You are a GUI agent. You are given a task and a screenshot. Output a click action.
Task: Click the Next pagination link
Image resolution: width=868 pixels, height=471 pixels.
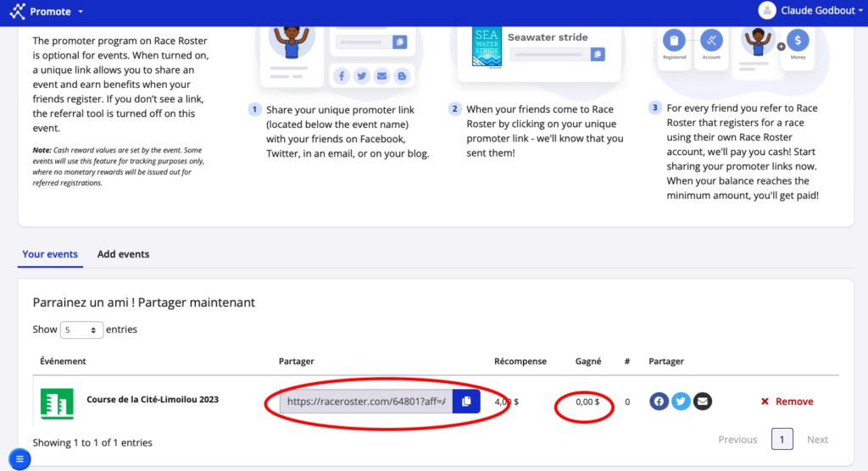tap(817, 440)
